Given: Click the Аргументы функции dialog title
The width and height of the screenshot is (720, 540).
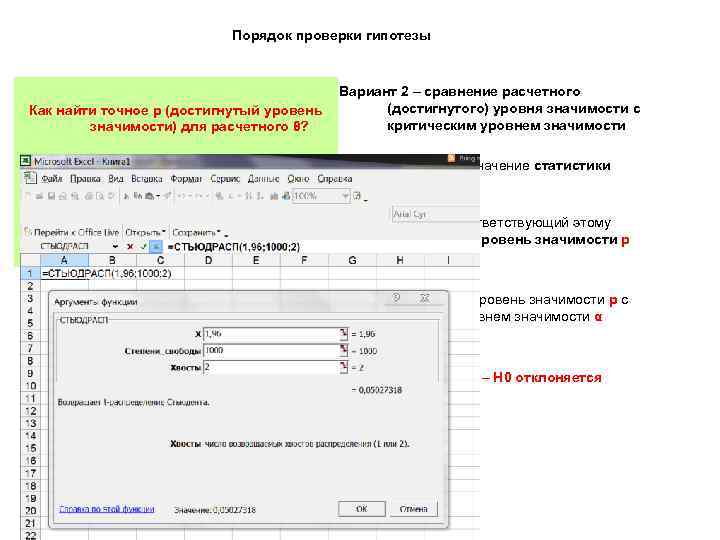Looking at the screenshot, I should [x=96, y=302].
